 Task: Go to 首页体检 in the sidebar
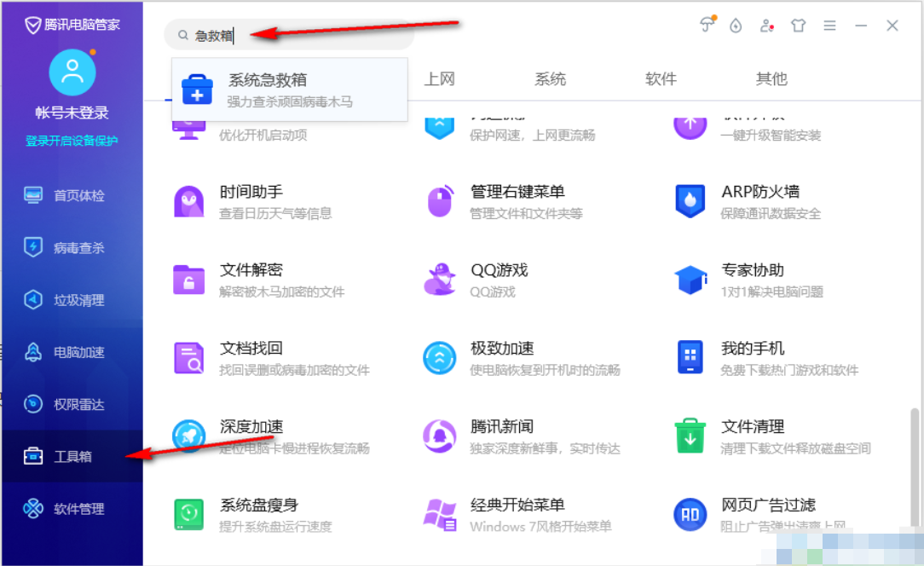click(x=72, y=195)
